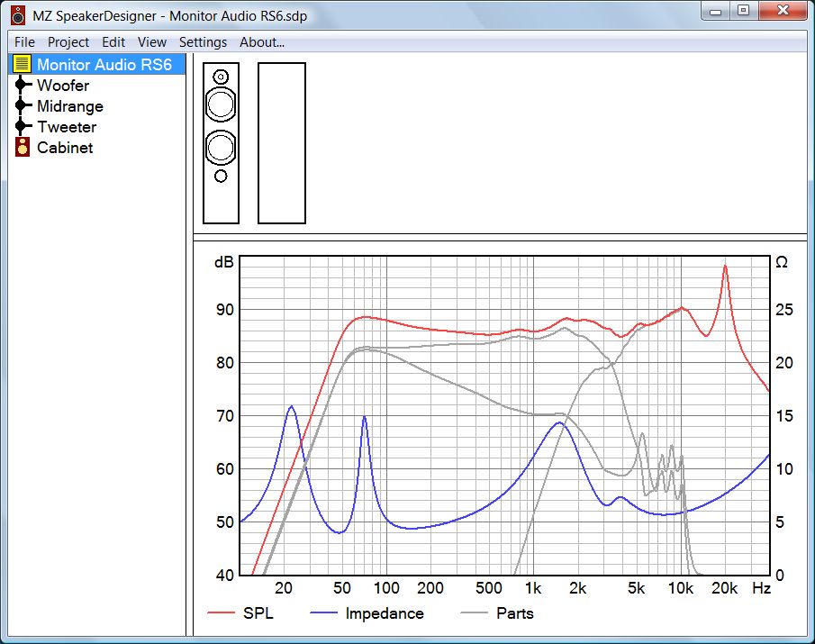This screenshot has height=644, width=815.
Task: Open the File menu
Action: [x=24, y=42]
